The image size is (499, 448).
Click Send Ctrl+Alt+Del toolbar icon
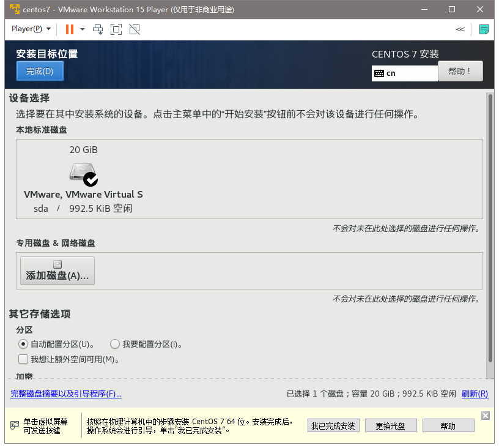pos(98,29)
